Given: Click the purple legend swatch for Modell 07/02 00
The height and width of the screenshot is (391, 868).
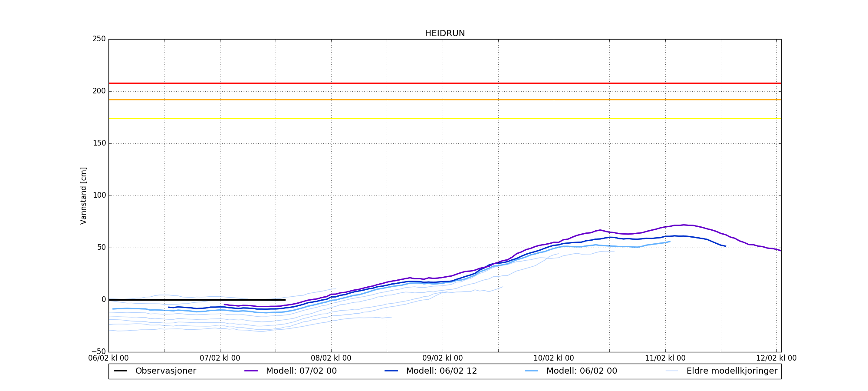Looking at the screenshot, I should pos(251,371).
